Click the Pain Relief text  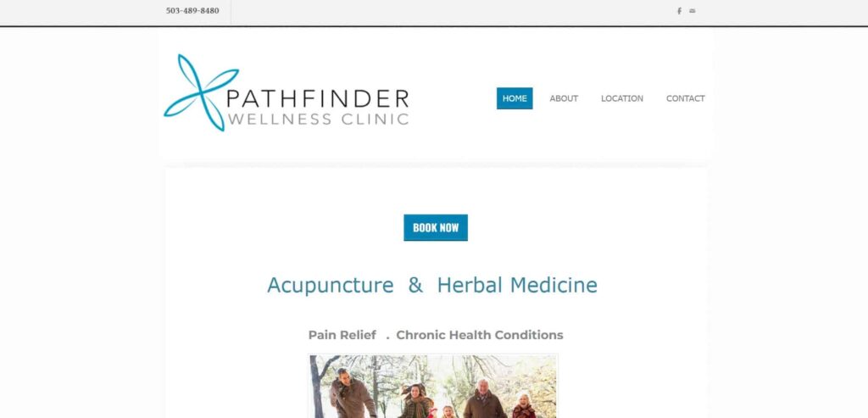click(x=342, y=335)
